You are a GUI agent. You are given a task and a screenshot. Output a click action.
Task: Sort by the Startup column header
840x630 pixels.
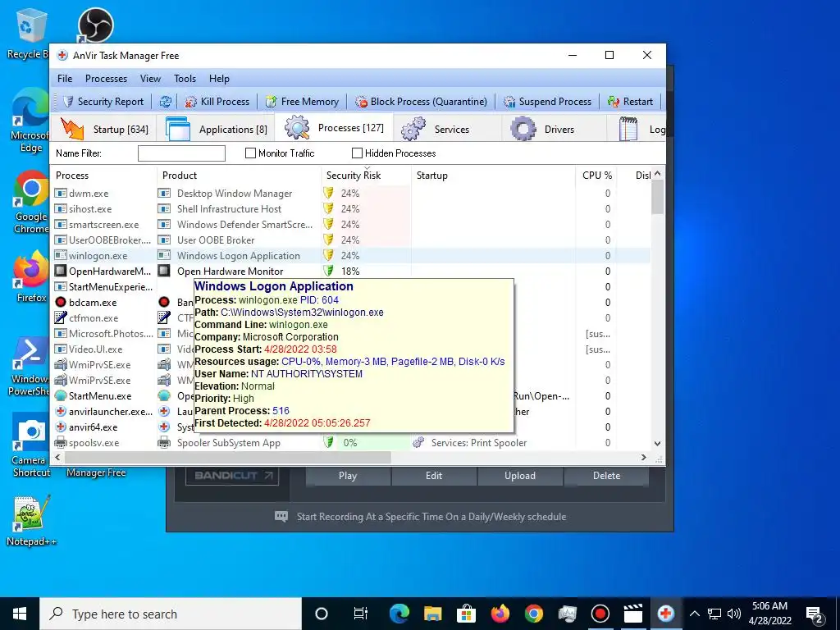(493, 176)
